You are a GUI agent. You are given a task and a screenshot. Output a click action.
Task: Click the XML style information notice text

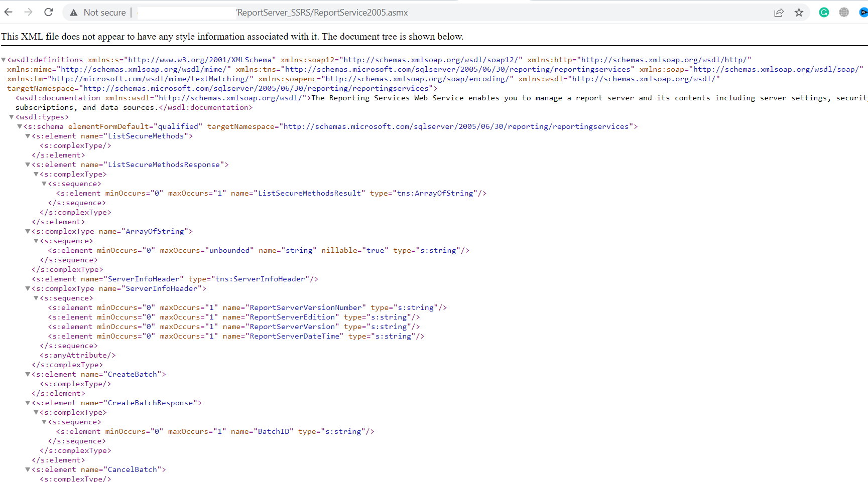232,37
